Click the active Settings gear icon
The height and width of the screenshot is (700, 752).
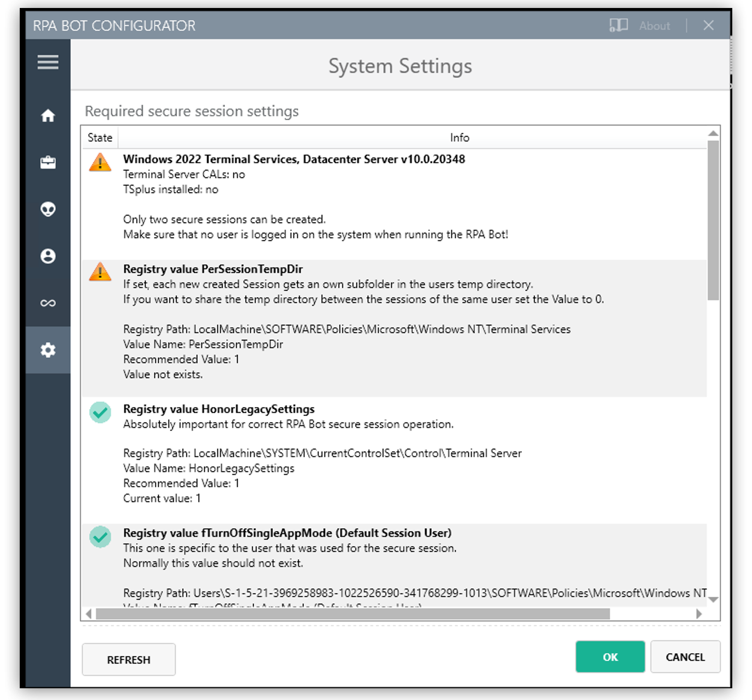pos(48,350)
